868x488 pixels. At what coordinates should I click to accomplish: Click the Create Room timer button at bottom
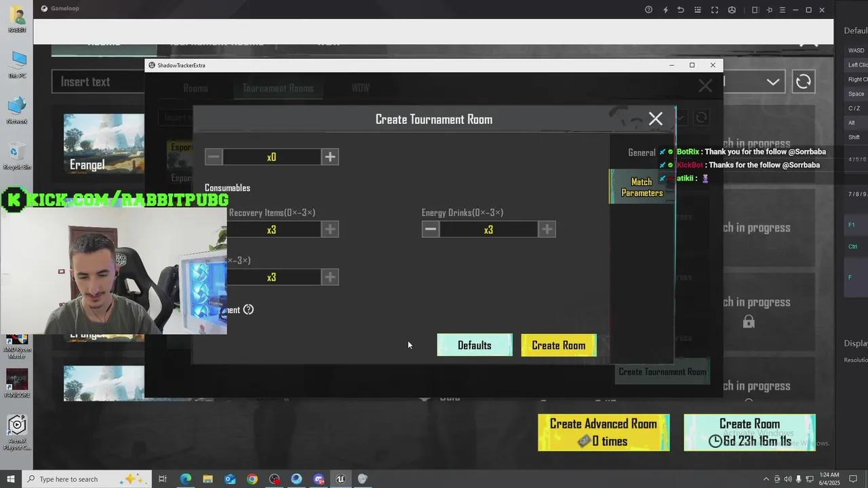[749, 432]
